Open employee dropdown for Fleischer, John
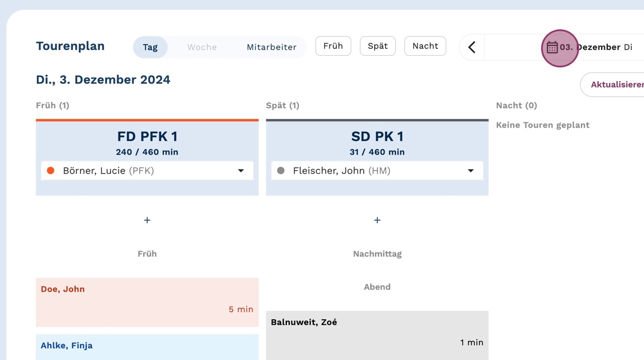This screenshot has height=360, width=644. pyautogui.click(x=471, y=171)
